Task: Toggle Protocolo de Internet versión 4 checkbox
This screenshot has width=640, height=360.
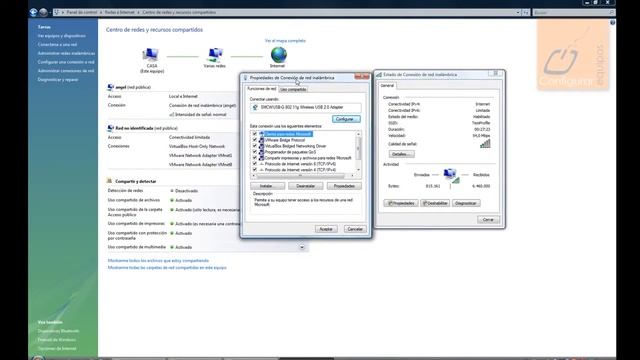Action: click(x=255, y=169)
